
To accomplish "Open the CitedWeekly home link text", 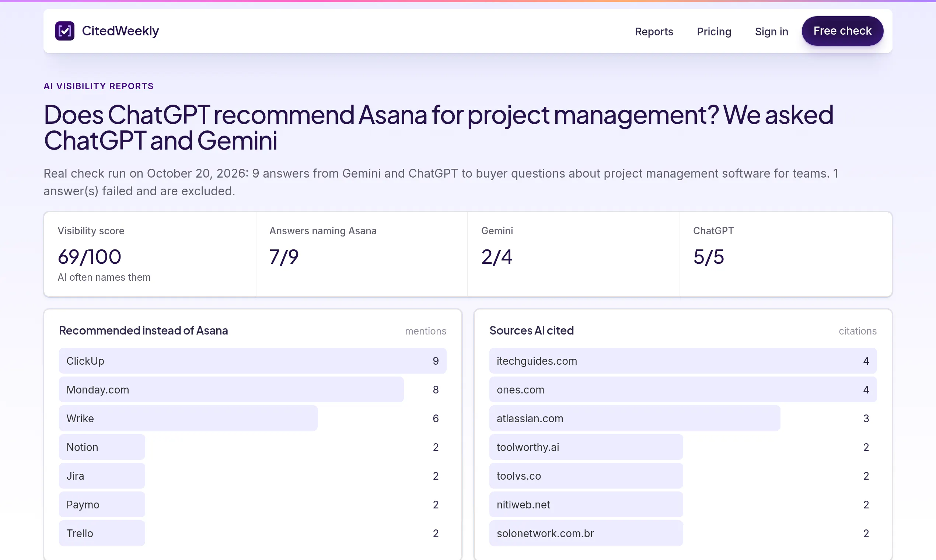I will point(121,31).
